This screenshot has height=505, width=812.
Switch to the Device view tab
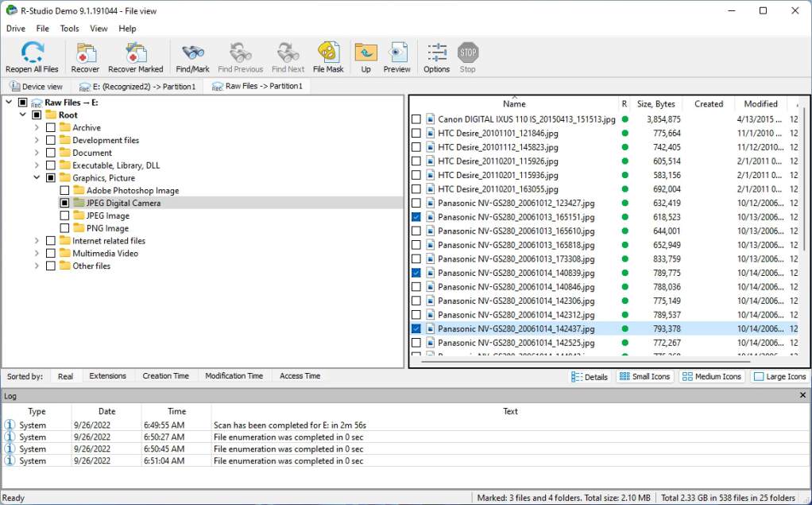37,87
